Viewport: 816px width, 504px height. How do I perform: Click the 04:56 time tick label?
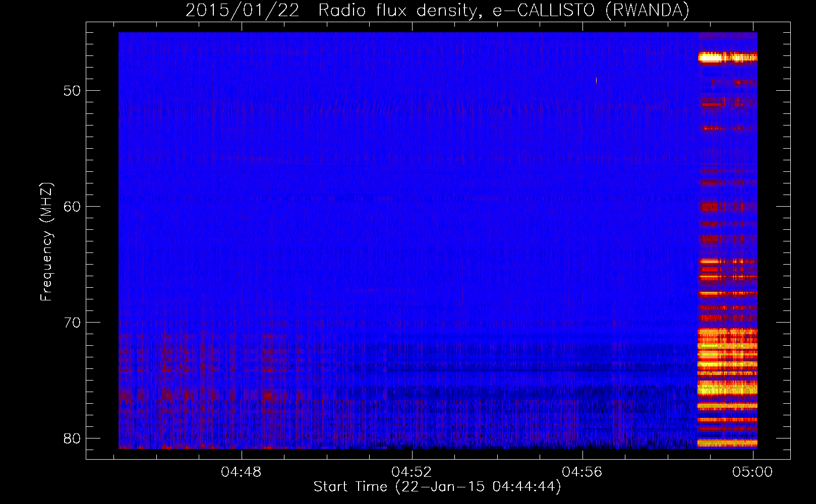pyautogui.click(x=582, y=472)
